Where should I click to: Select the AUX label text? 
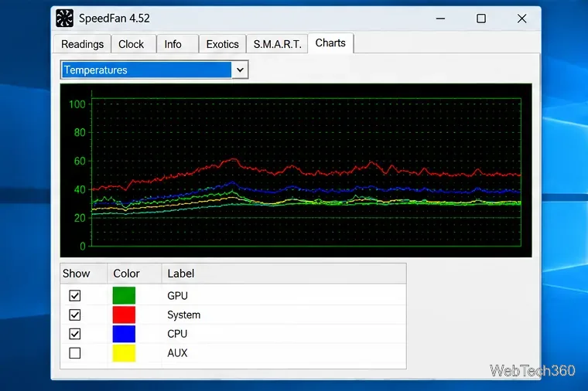[177, 353]
